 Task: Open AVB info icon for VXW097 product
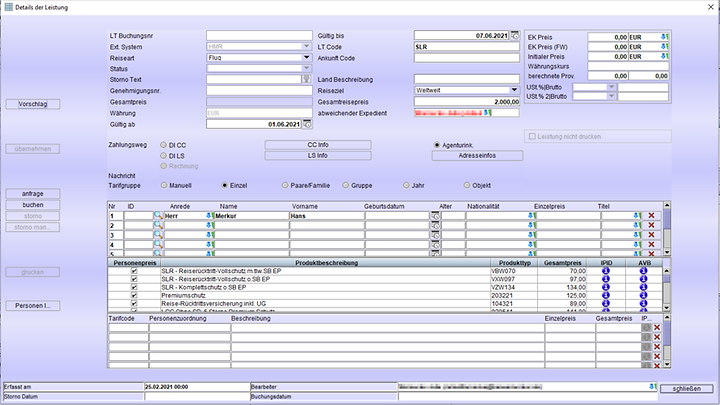coord(644,279)
